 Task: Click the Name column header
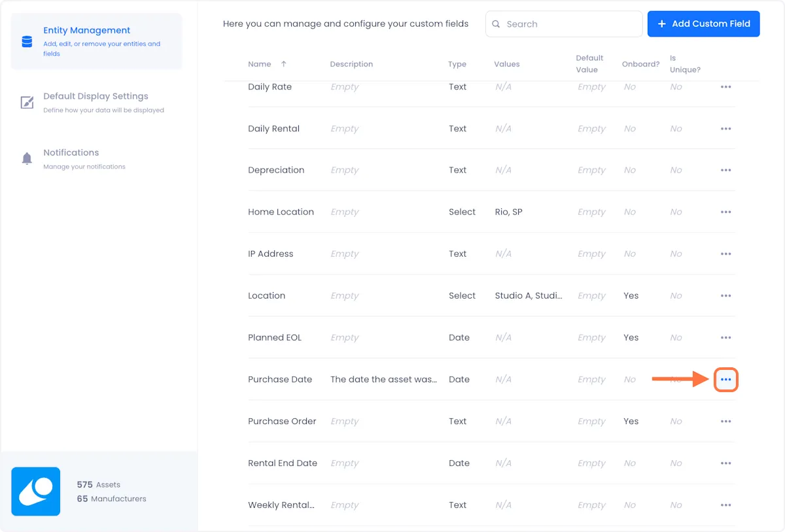[x=260, y=64]
